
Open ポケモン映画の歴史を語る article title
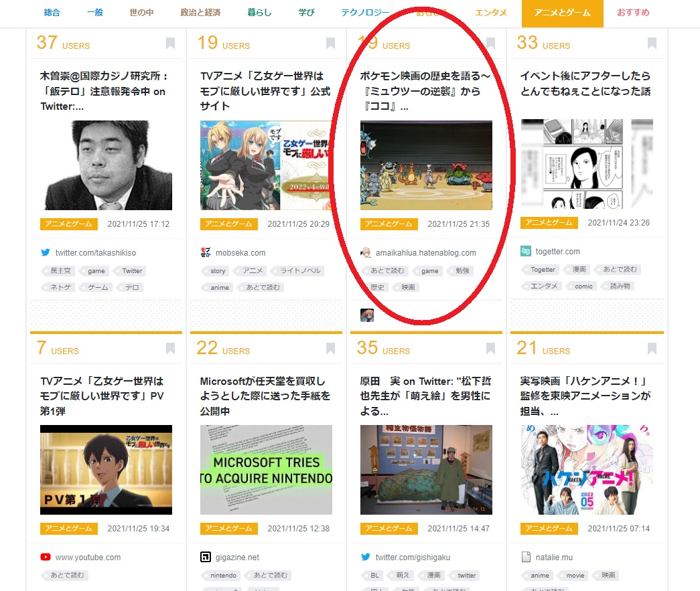(425, 91)
